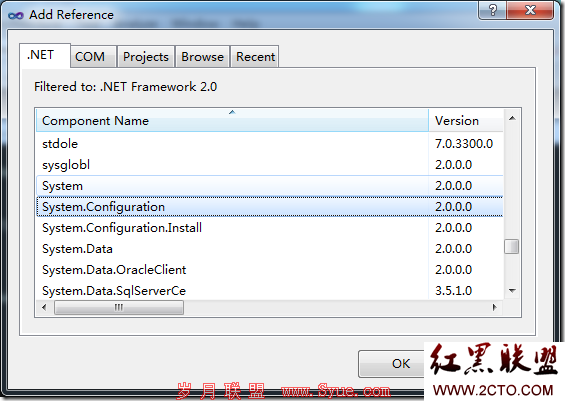
Task: Open the Projects tab
Action: click(146, 57)
